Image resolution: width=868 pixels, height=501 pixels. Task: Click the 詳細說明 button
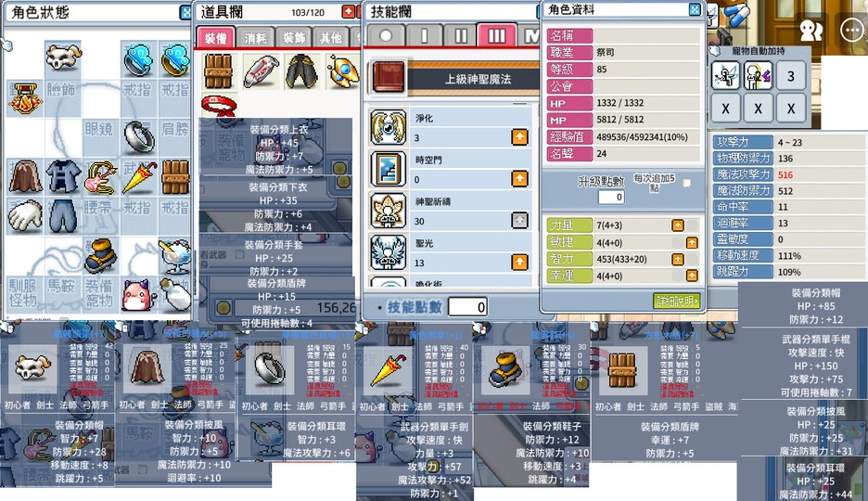(x=676, y=301)
